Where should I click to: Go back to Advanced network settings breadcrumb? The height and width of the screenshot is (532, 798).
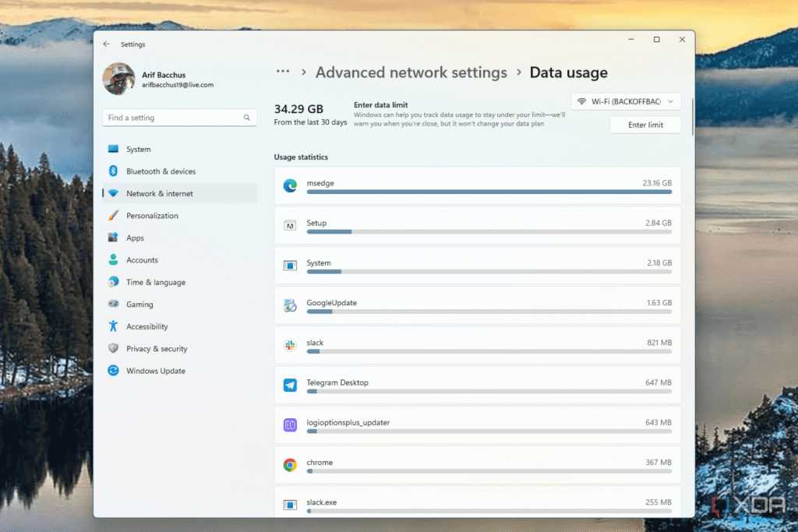coord(411,72)
